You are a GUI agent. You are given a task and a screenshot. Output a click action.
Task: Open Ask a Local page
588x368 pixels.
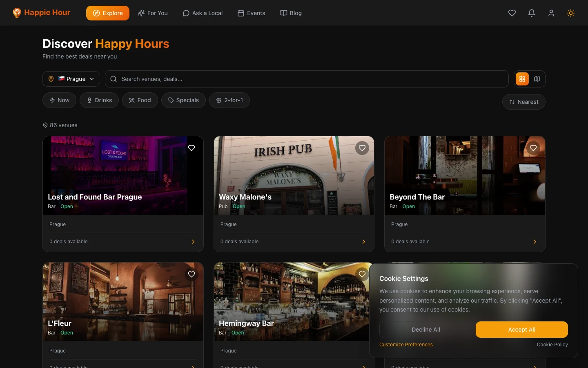202,13
